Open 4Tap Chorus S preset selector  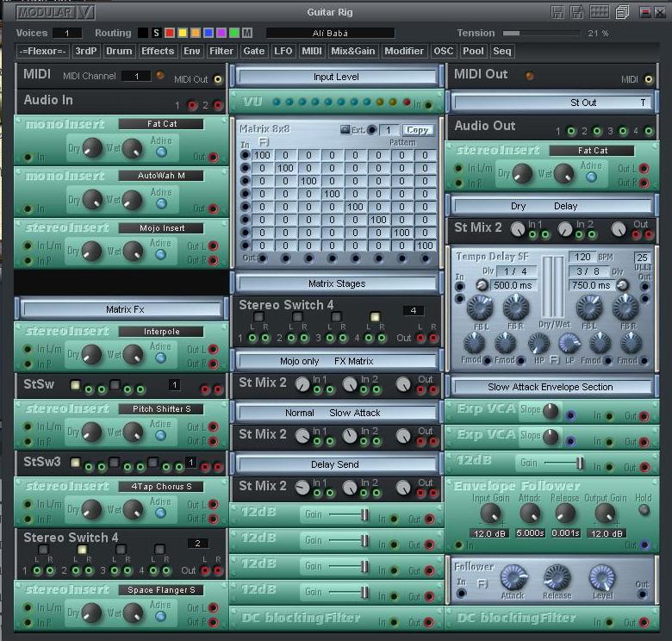161,487
